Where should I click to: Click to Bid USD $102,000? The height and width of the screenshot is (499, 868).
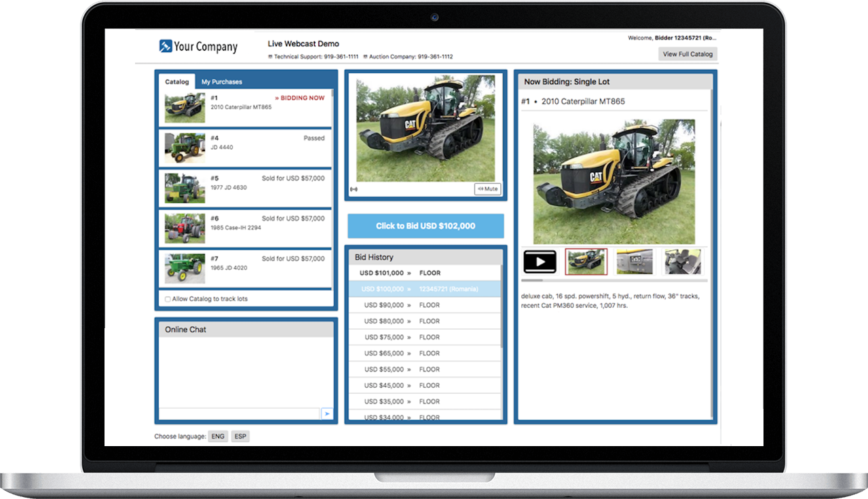pyautogui.click(x=426, y=226)
